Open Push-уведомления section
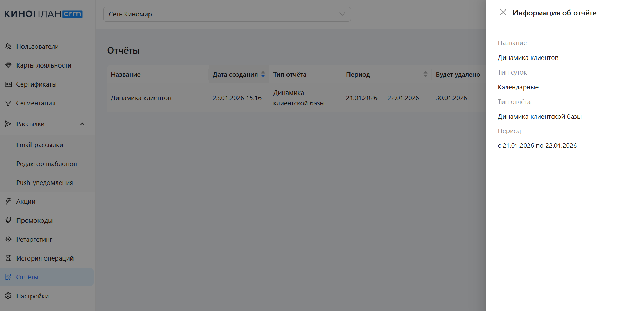This screenshot has height=311, width=644. coord(44,183)
